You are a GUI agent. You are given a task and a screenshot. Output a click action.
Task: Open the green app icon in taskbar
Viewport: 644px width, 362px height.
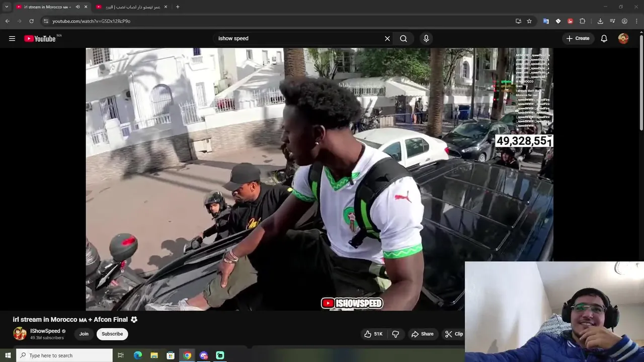[220, 355]
